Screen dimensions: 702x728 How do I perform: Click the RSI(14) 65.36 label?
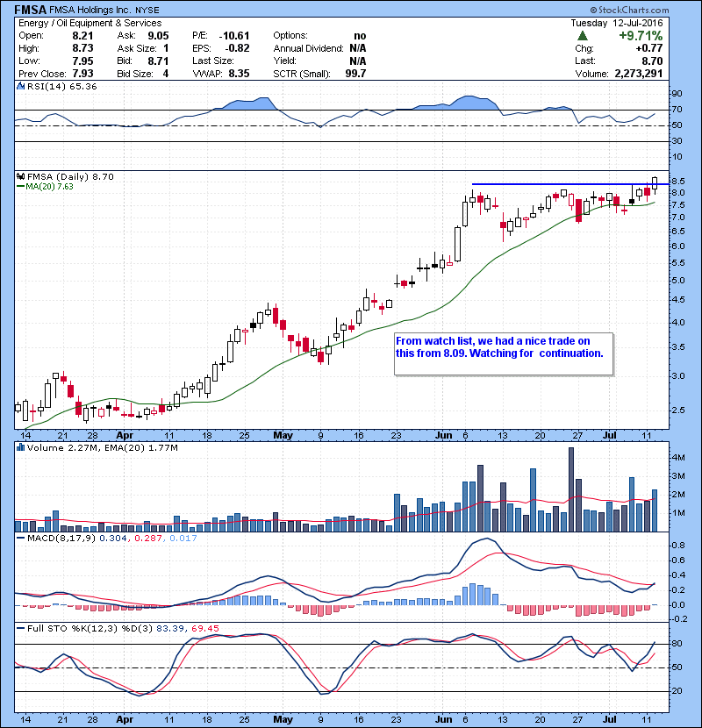pyautogui.click(x=61, y=86)
